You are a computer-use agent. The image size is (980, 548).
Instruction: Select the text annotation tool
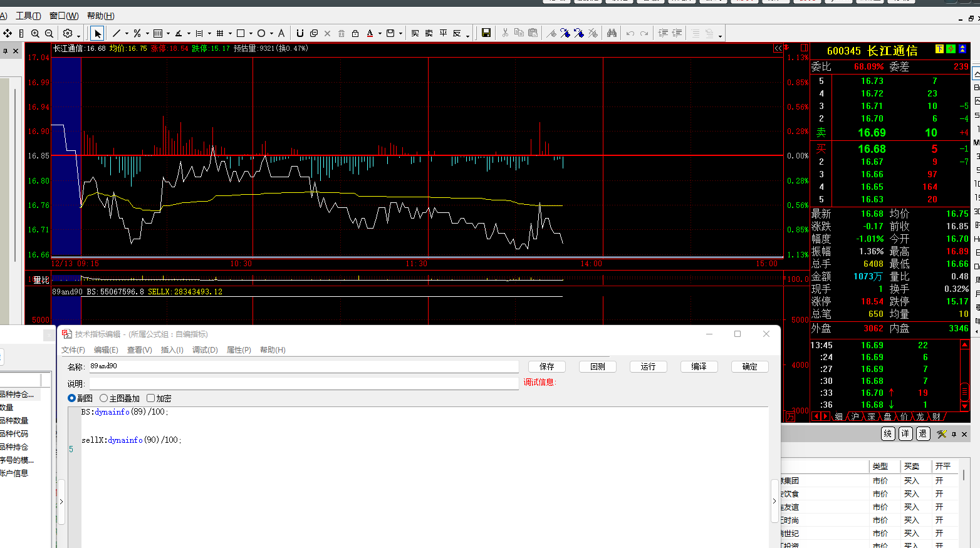point(281,33)
